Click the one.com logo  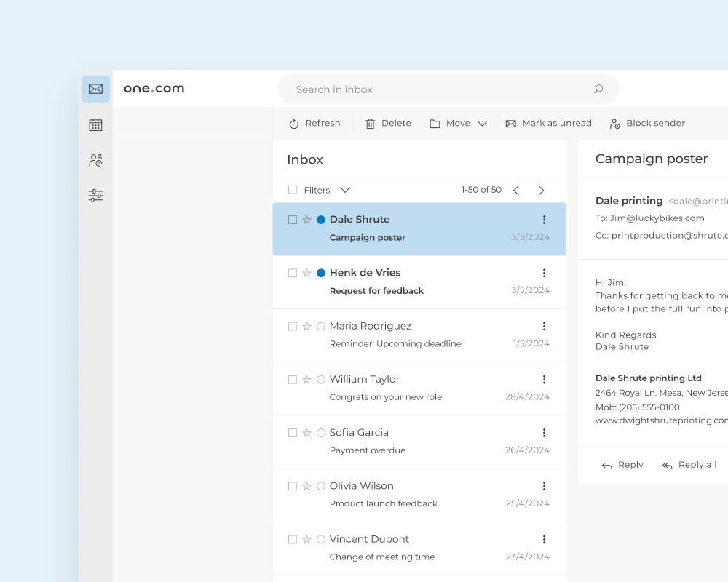(154, 89)
